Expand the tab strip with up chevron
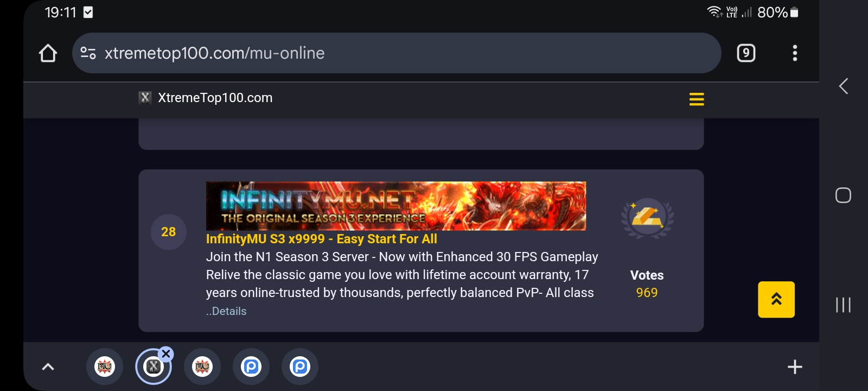 [x=48, y=367]
